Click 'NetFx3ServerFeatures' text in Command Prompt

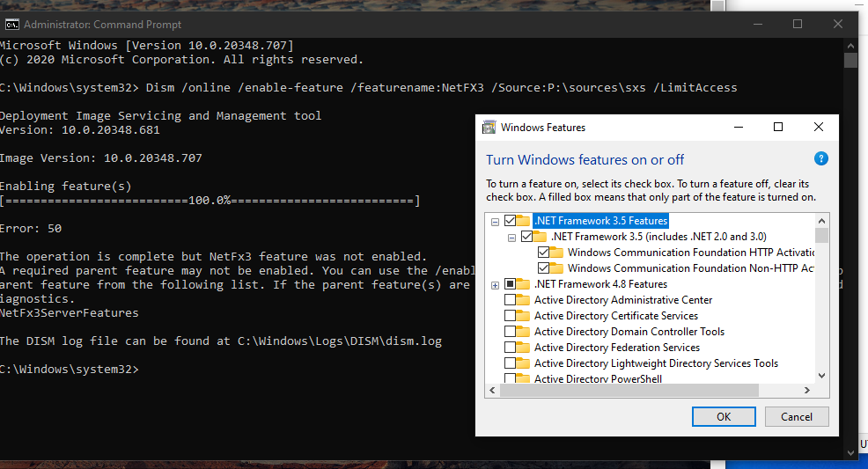click(70, 313)
